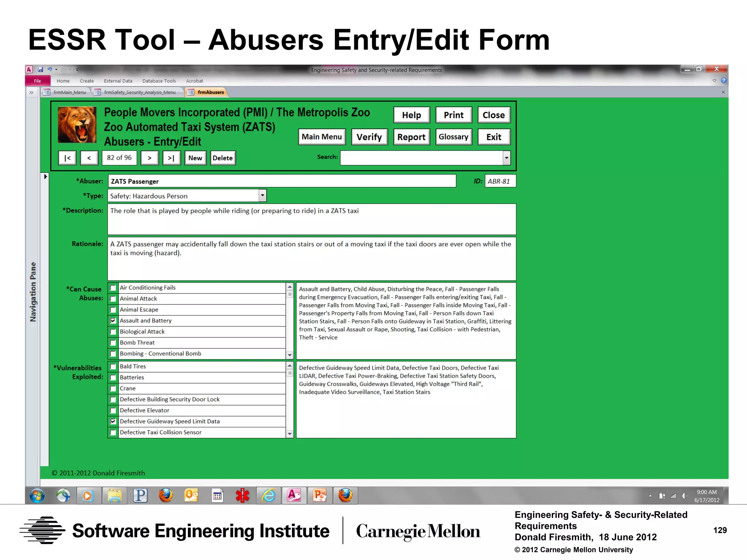Click the volume speaker tray icon

pyautogui.click(x=684, y=496)
